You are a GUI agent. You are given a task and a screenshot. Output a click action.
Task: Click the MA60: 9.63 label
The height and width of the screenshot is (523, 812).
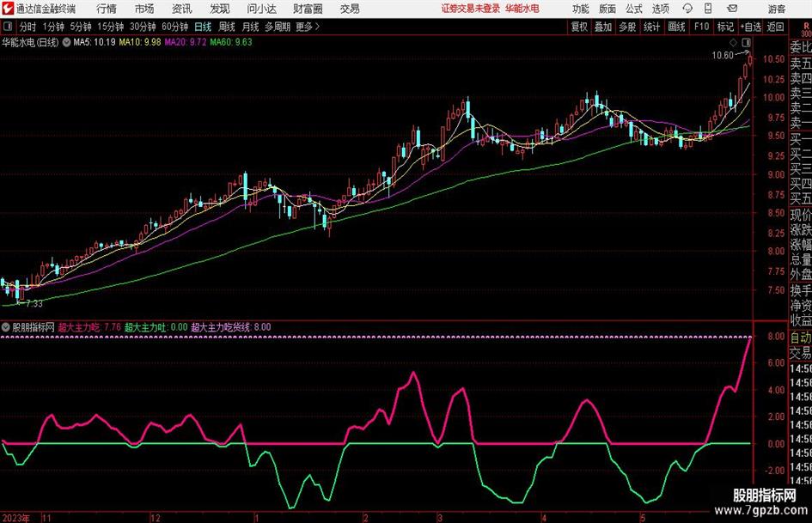tap(231, 42)
